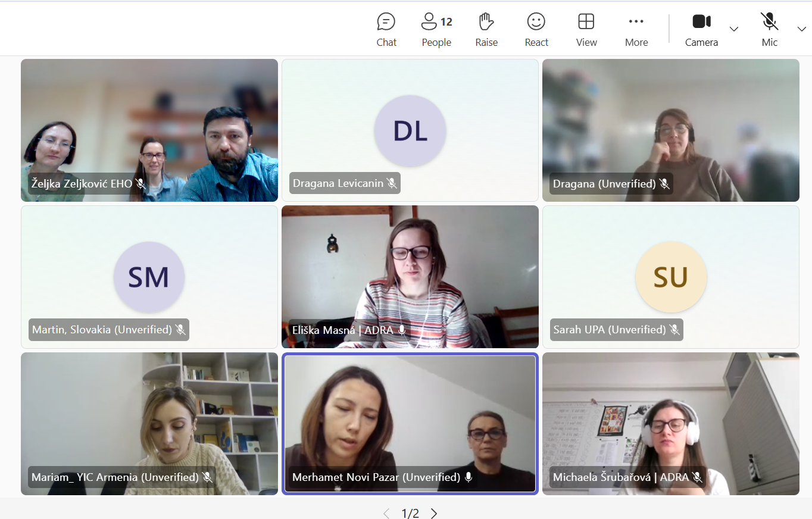This screenshot has height=519, width=812.
Task: Go to the previous participants page
Action: [386, 513]
